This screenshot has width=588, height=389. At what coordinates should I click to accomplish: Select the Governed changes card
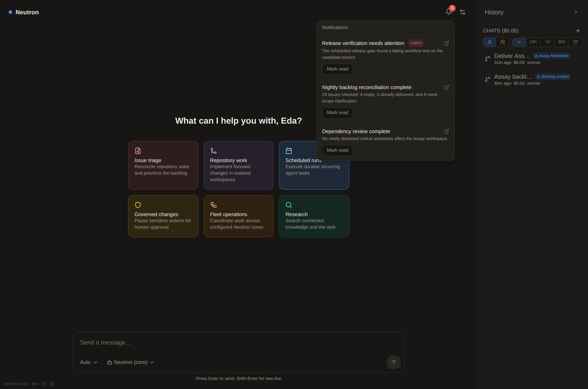[163, 216]
